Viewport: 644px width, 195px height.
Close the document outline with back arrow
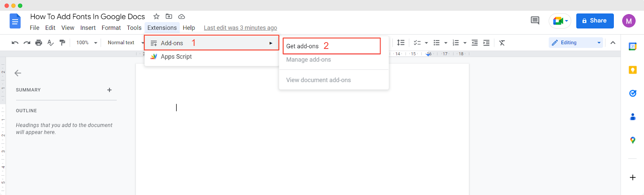click(18, 73)
